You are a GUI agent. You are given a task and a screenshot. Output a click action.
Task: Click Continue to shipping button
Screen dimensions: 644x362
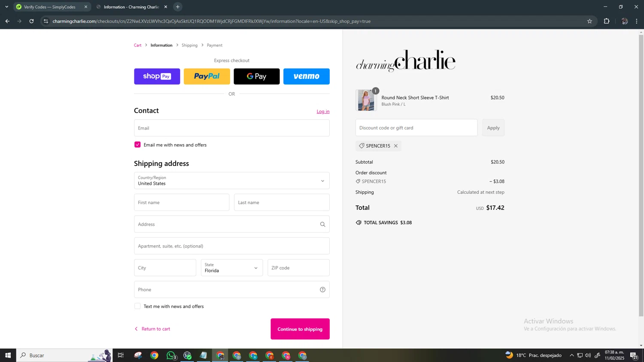300,329
